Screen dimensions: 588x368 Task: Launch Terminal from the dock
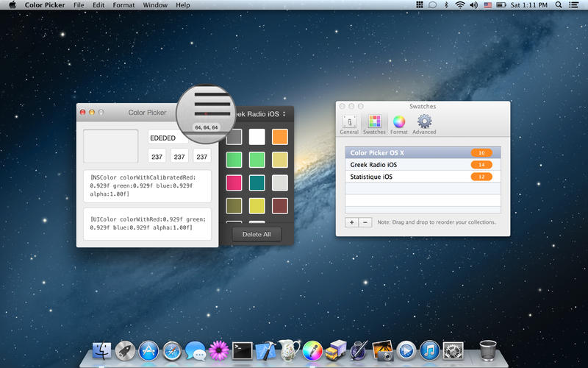(243, 351)
